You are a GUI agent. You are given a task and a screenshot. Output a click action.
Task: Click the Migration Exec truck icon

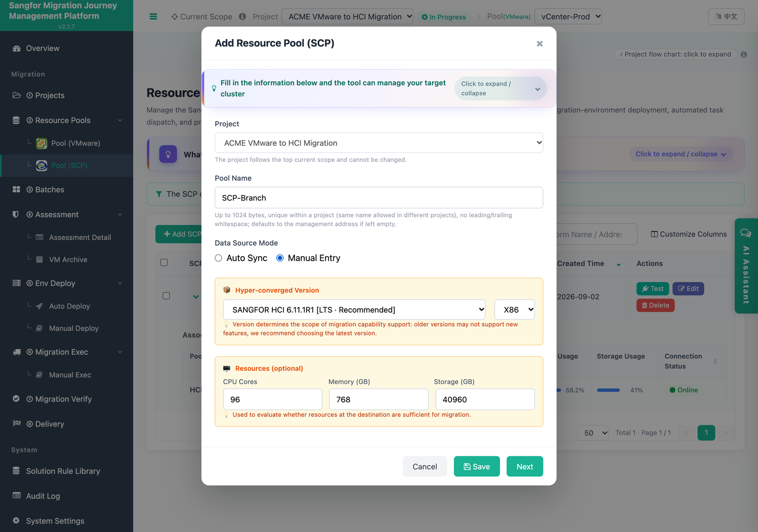(x=17, y=352)
